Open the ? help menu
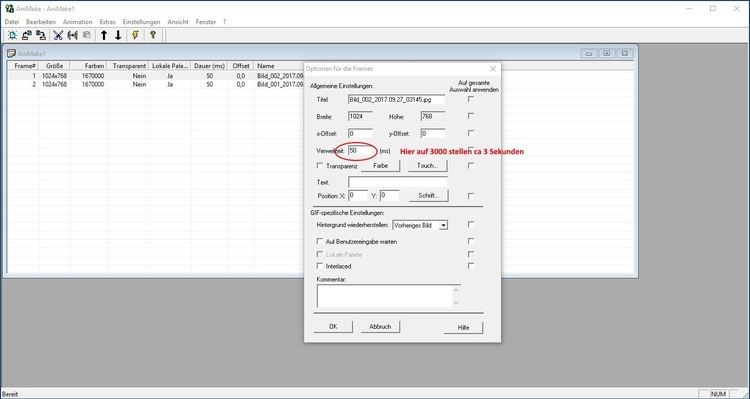 pyautogui.click(x=224, y=22)
